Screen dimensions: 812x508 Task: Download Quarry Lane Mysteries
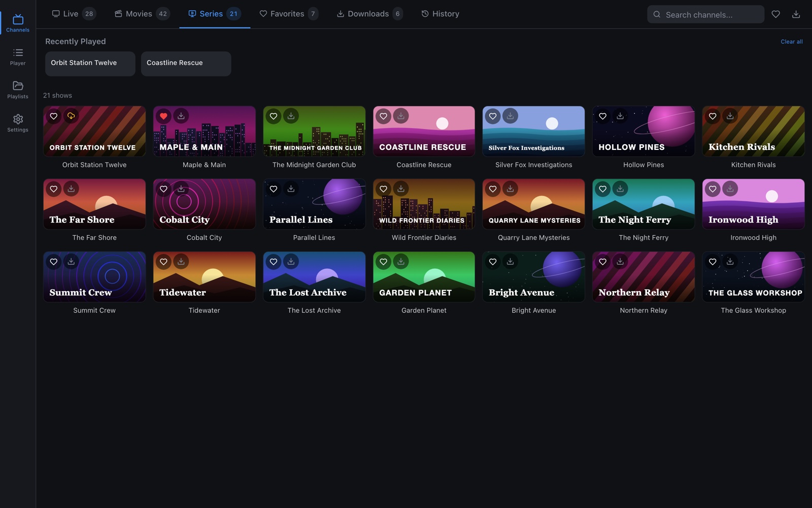pyautogui.click(x=510, y=189)
